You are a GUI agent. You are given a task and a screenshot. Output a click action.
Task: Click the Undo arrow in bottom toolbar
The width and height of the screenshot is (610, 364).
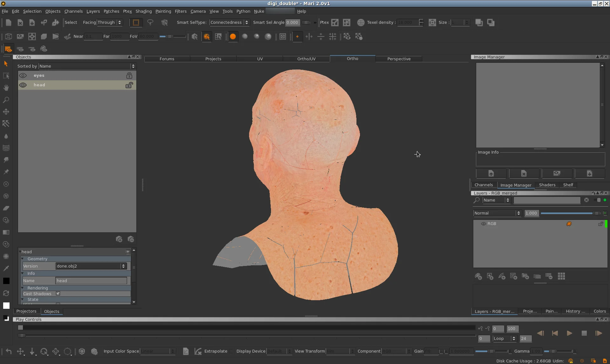tap(9, 351)
